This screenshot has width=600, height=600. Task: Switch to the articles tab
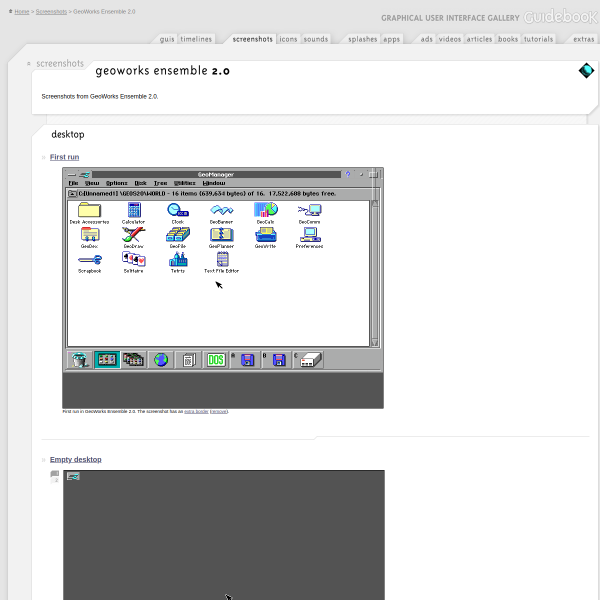[479, 39]
